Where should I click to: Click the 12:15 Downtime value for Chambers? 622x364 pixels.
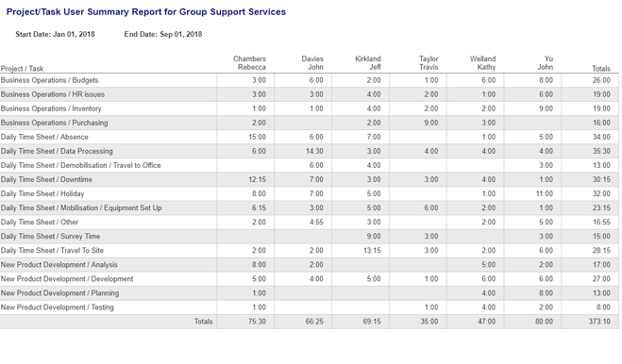point(257,179)
